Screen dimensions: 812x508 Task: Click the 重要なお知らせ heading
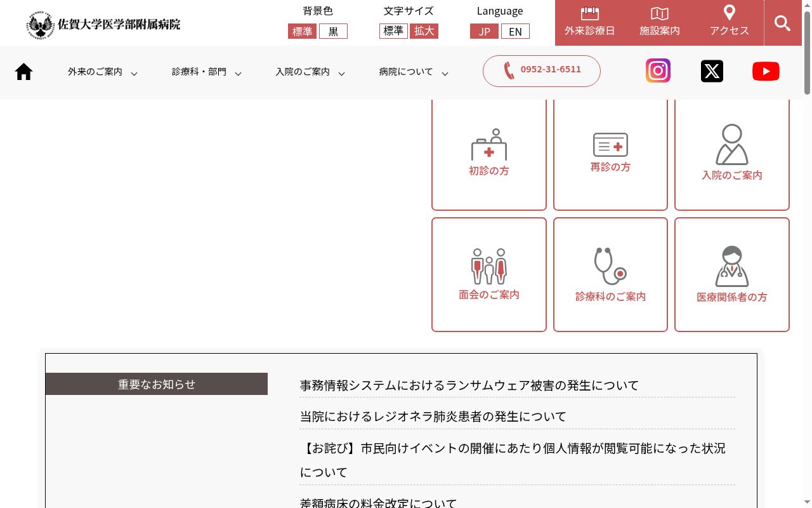[x=157, y=384]
